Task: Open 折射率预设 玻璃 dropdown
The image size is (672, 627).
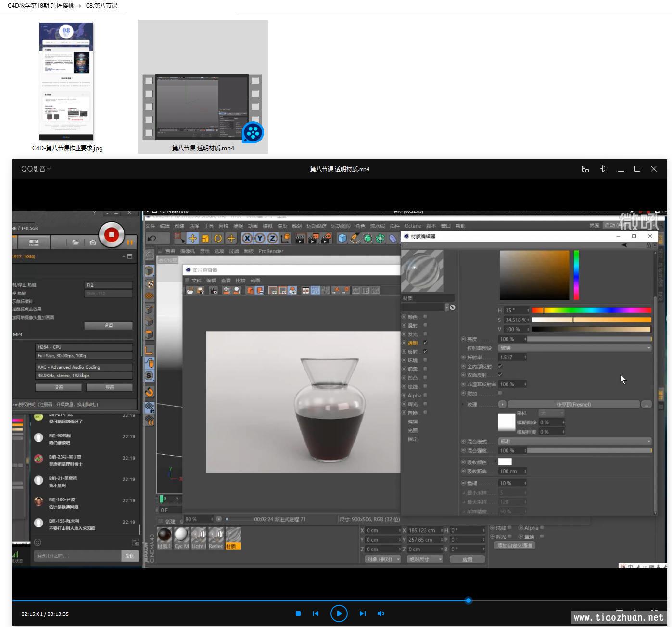Action: (575, 348)
